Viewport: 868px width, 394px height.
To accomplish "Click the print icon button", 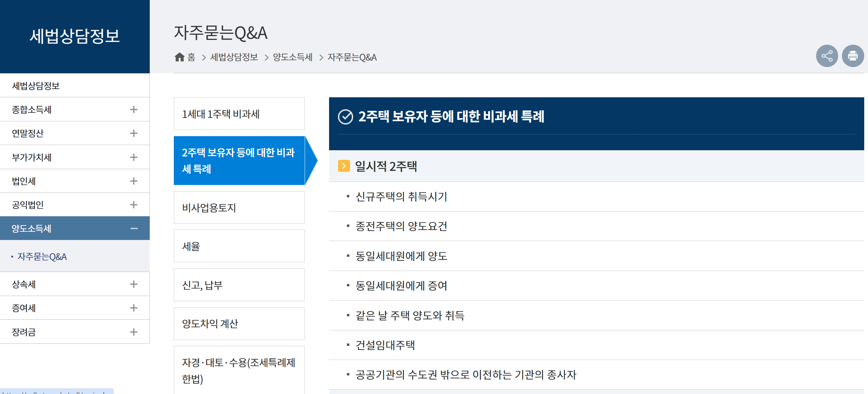I will pyautogui.click(x=853, y=56).
